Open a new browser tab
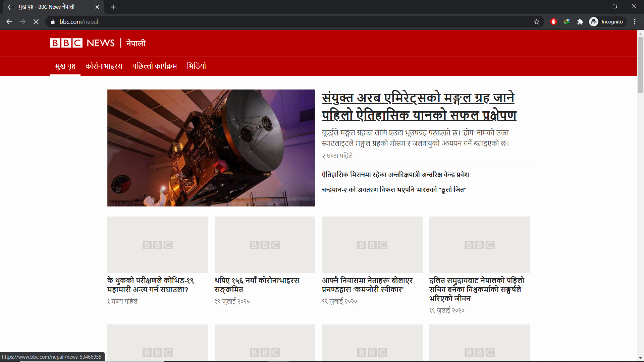Screen dimensions: 644x362 113,7
